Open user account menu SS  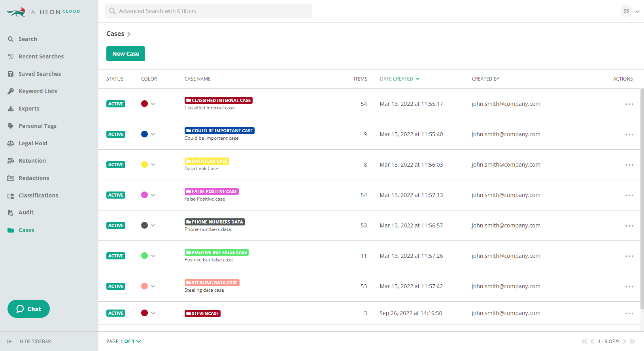(x=630, y=11)
